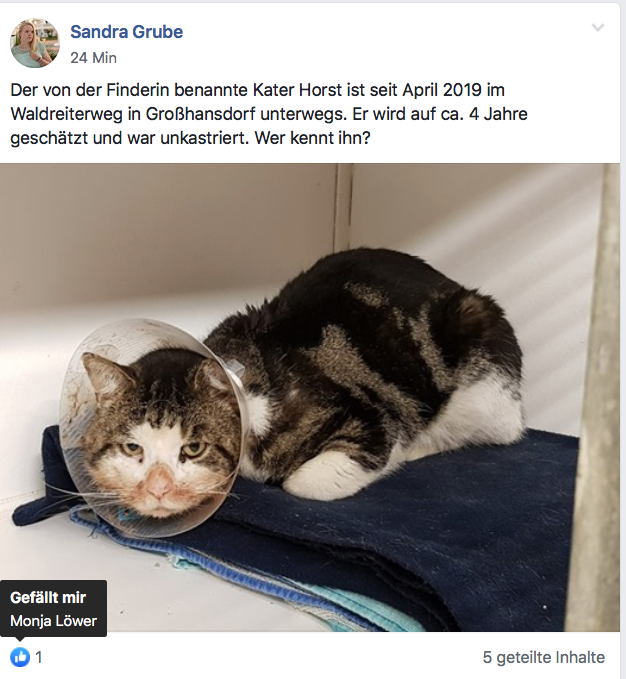Open the reaction count number 1
The height and width of the screenshot is (679, 626).
(39, 657)
